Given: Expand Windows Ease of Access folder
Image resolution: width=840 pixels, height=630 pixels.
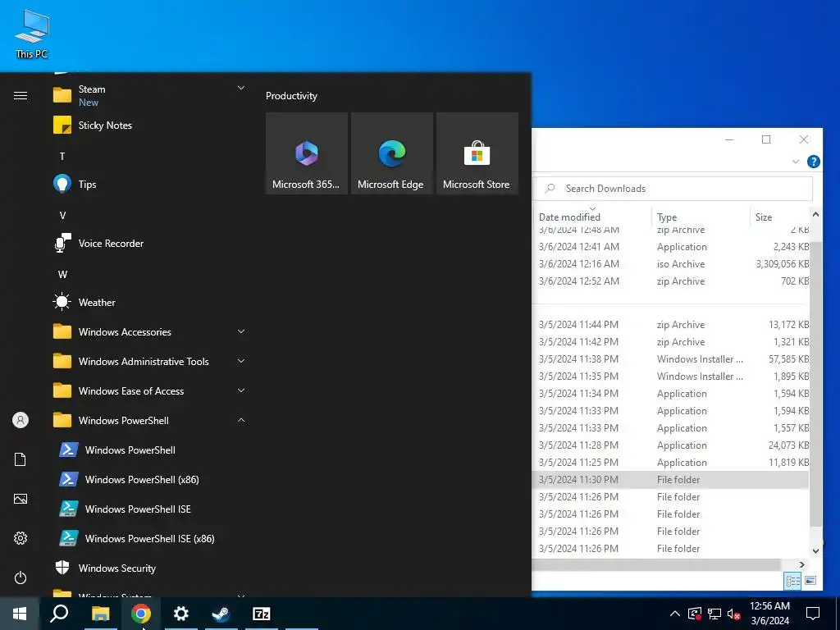Looking at the screenshot, I should click(x=241, y=390).
